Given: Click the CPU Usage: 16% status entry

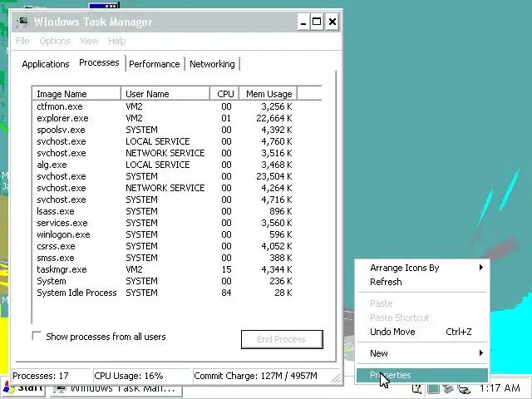Looking at the screenshot, I should point(142,376).
